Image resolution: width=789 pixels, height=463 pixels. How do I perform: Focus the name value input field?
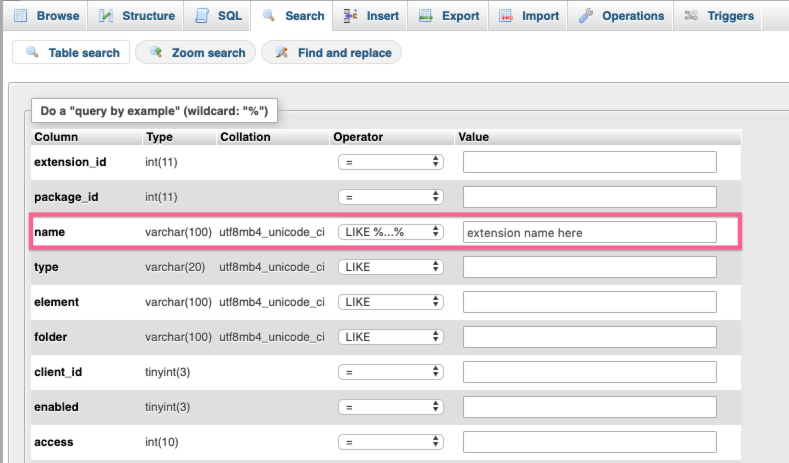(x=590, y=232)
